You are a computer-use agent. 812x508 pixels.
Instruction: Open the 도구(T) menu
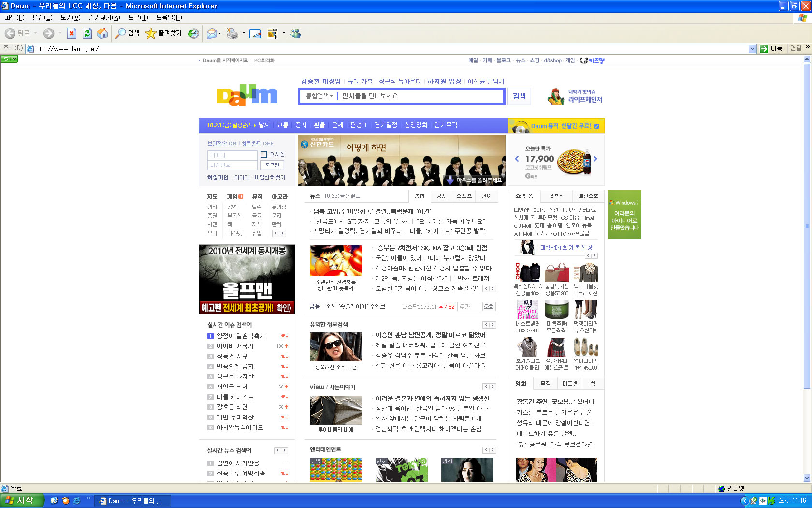(x=138, y=18)
